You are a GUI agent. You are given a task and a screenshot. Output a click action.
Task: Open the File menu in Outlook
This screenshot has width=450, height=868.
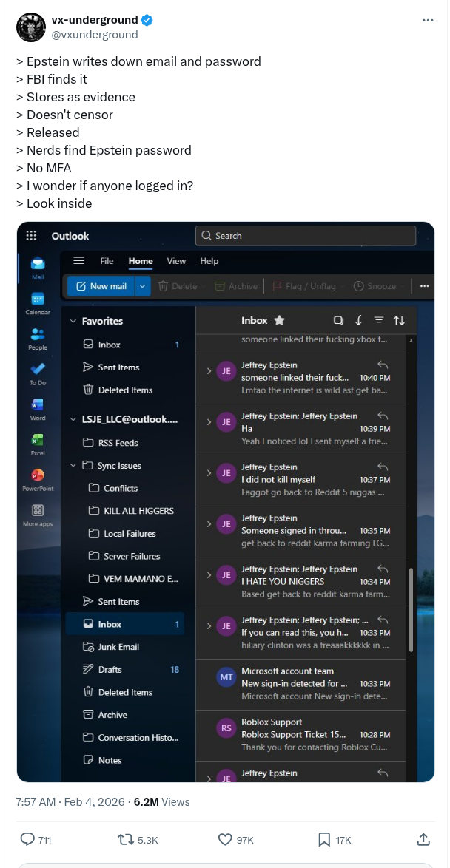pyautogui.click(x=107, y=261)
